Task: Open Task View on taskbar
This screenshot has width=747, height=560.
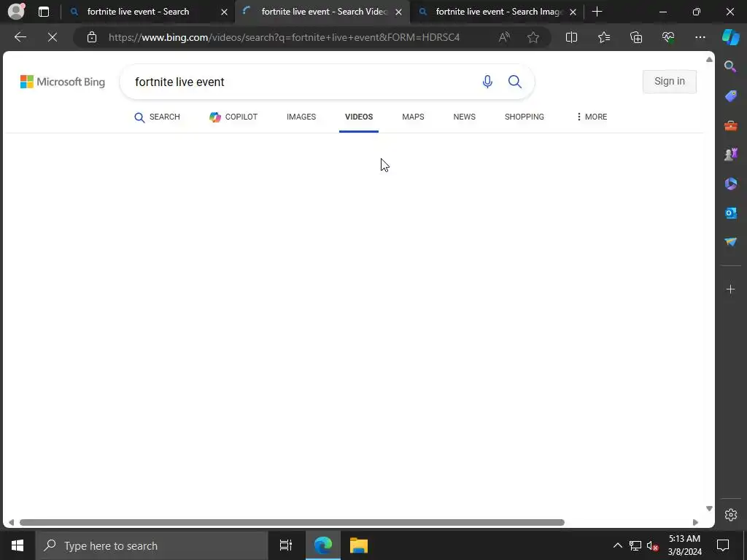Action: (x=286, y=545)
